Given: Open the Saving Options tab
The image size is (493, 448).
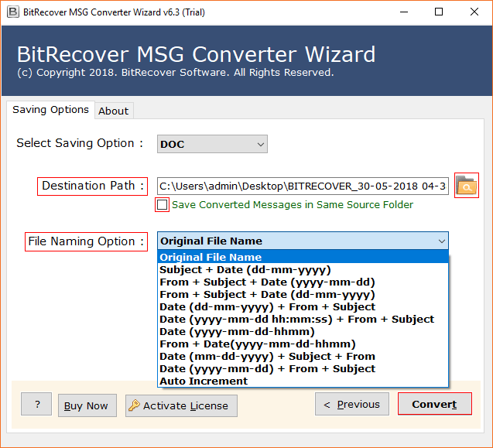Looking at the screenshot, I should 50,110.
